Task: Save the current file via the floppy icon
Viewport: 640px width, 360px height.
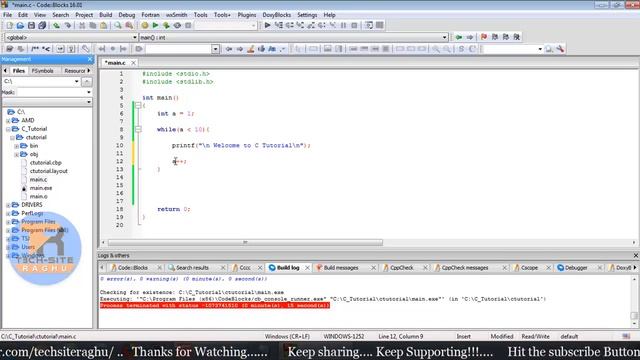Action: click(x=31, y=25)
